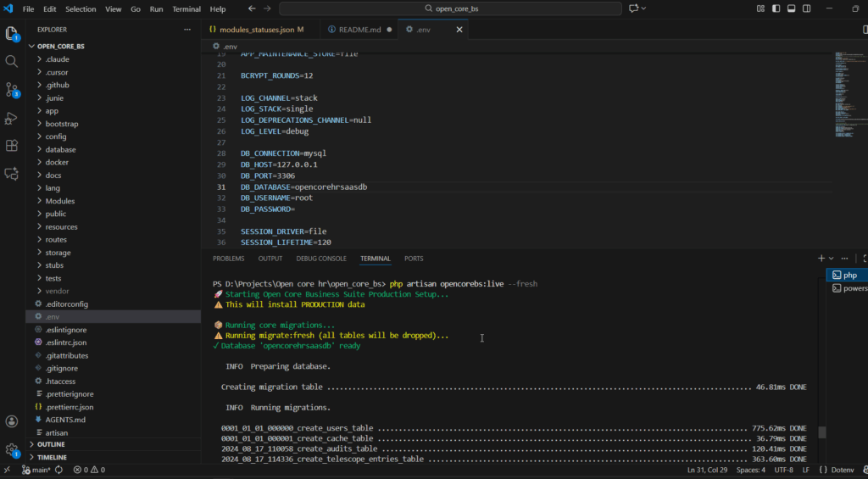Open the Customize Layout icon
The image size is (868, 479).
point(760,8)
